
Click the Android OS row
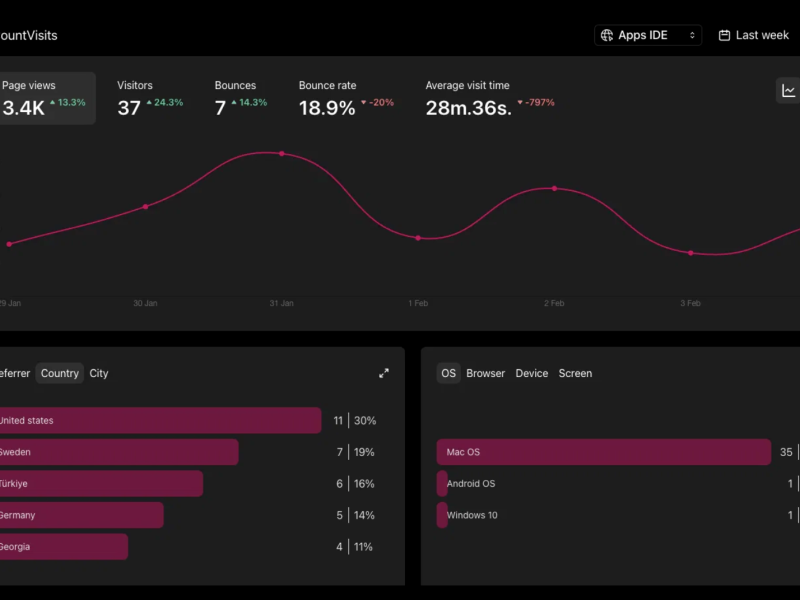pyautogui.click(x=618, y=484)
